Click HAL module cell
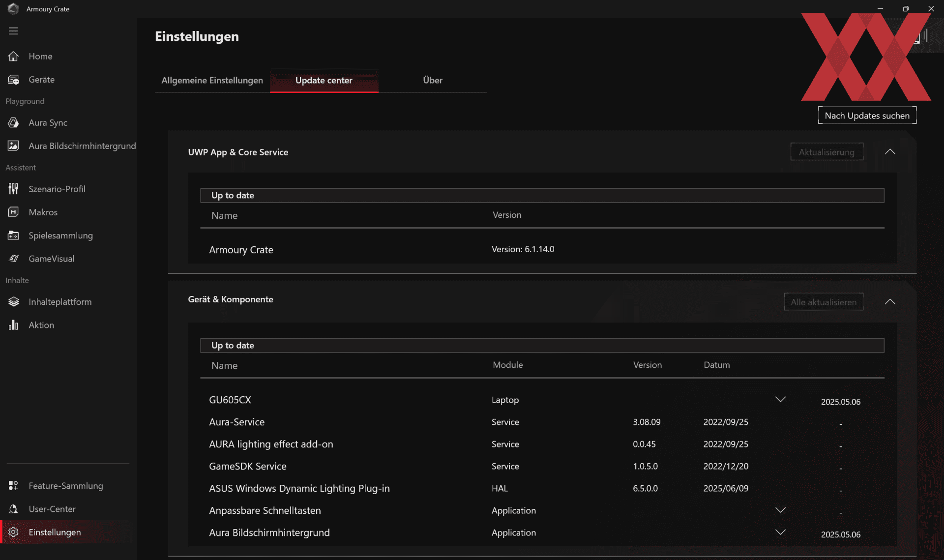The height and width of the screenshot is (560, 944). coord(500,488)
